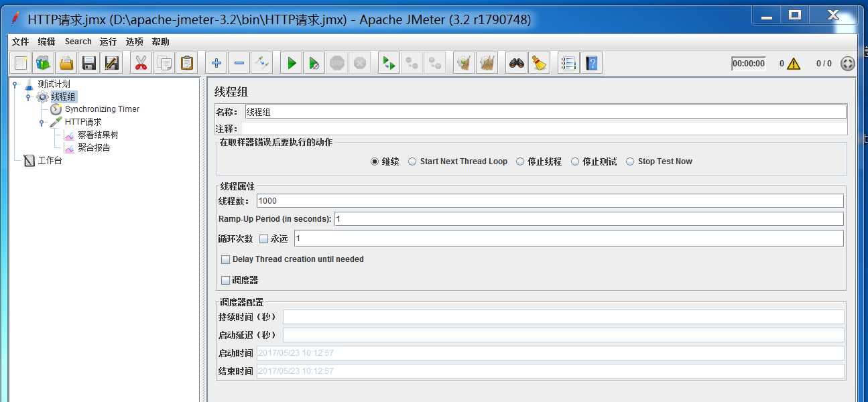Click the 循环次数 loop count field
Image resolution: width=868 pixels, height=402 pixels.
click(x=568, y=239)
